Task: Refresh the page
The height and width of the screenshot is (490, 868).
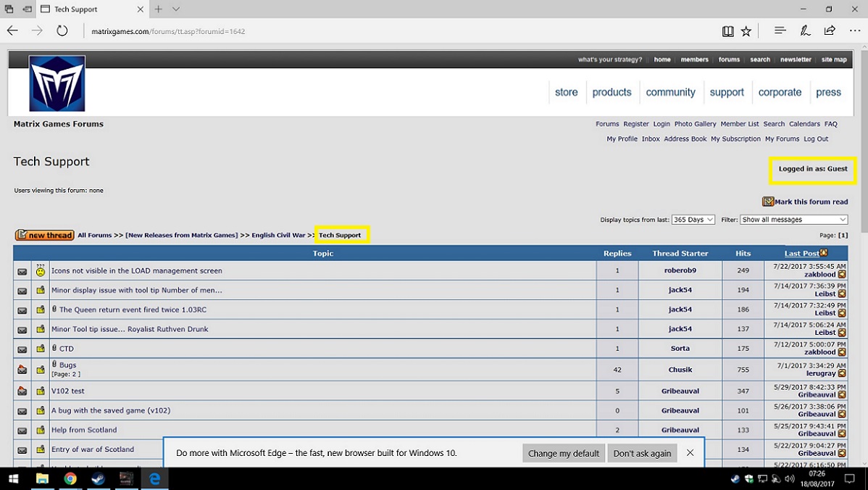Action: click(62, 31)
